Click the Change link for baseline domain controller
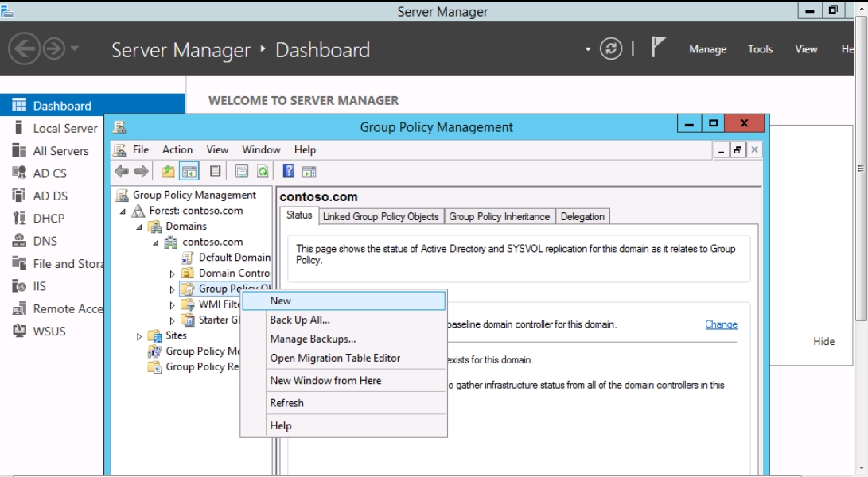 (721, 324)
